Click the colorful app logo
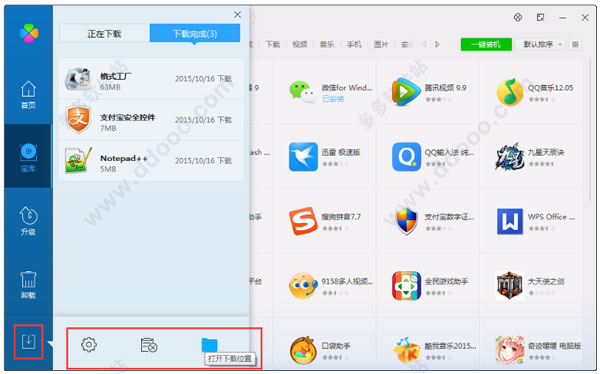 pos(29,33)
